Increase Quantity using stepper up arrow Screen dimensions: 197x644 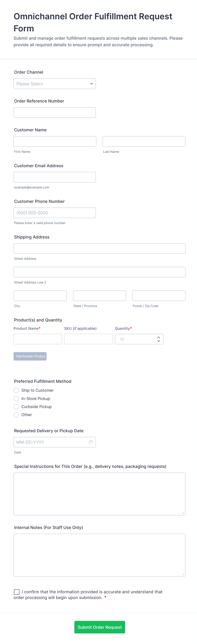pyautogui.click(x=158, y=337)
